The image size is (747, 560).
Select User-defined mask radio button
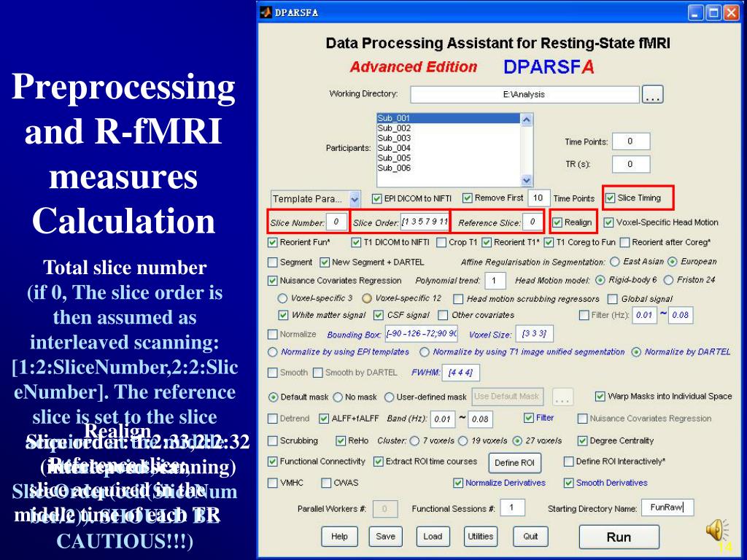point(390,397)
